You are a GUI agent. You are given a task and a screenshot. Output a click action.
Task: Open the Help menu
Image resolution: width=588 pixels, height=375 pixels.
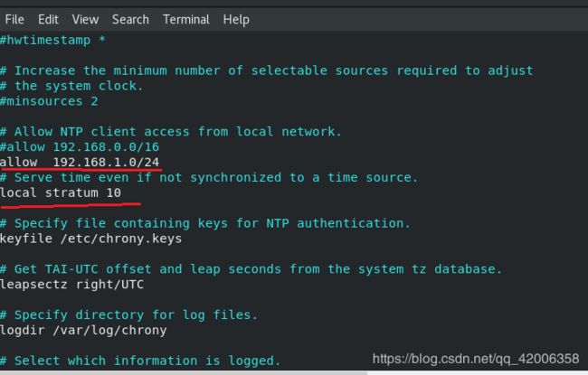coord(236,20)
